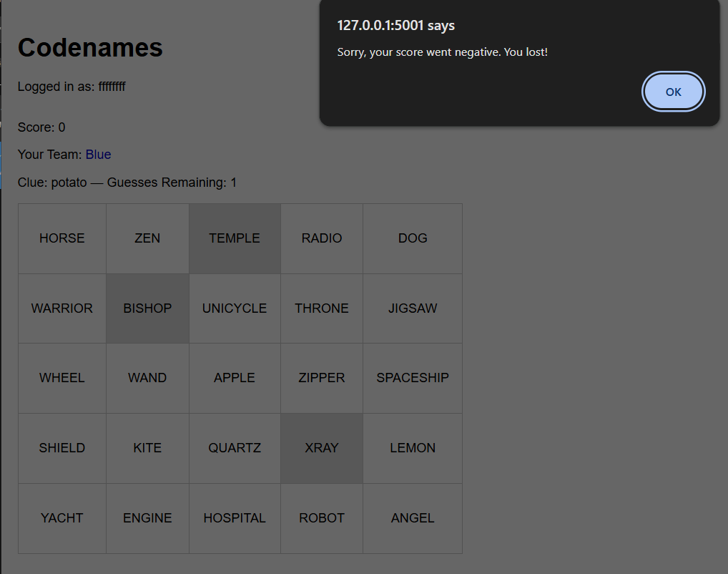Click the revealed TEMPLE card
728x574 pixels.
coord(235,238)
